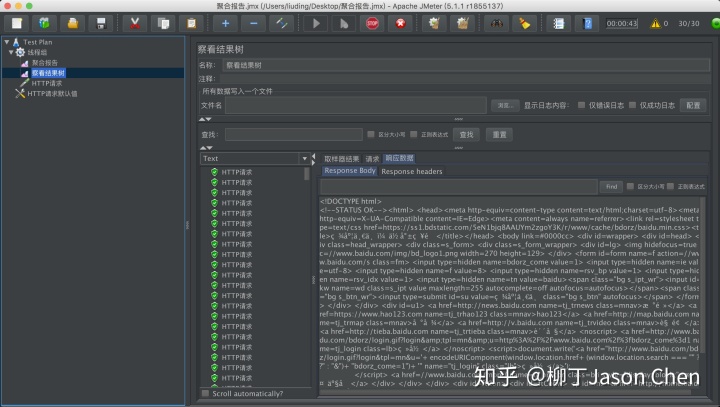The height and width of the screenshot is (407, 720).
Task: Click Start no pauses icon
Action: point(344,23)
